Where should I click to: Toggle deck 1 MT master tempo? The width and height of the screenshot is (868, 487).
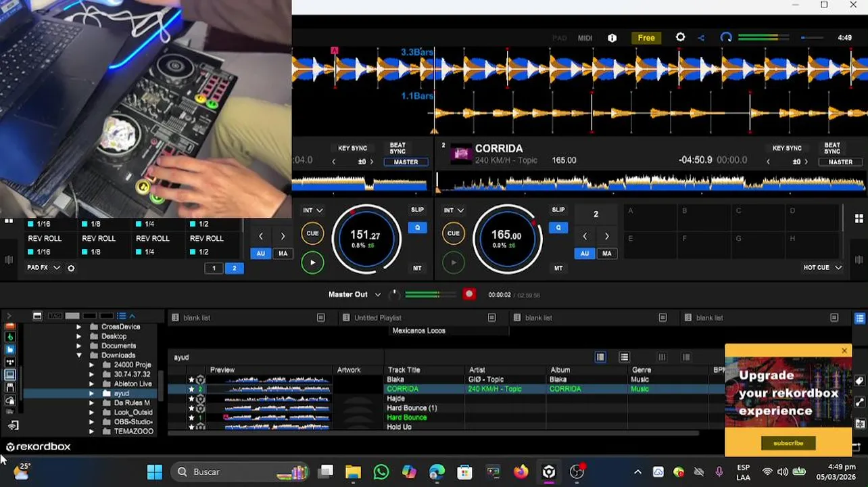pyautogui.click(x=417, y=268)
